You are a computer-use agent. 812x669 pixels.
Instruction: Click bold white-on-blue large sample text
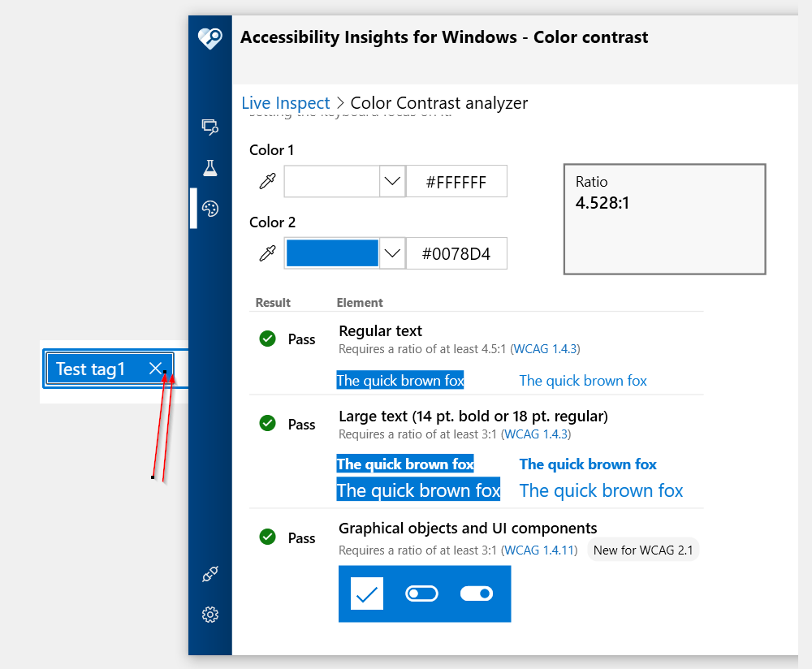pos(405,464)
